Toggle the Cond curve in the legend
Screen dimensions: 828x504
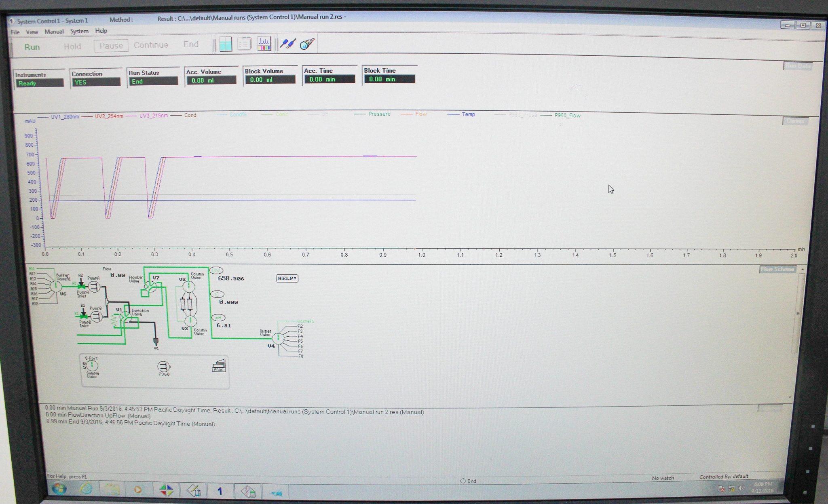tap(190, 115)
